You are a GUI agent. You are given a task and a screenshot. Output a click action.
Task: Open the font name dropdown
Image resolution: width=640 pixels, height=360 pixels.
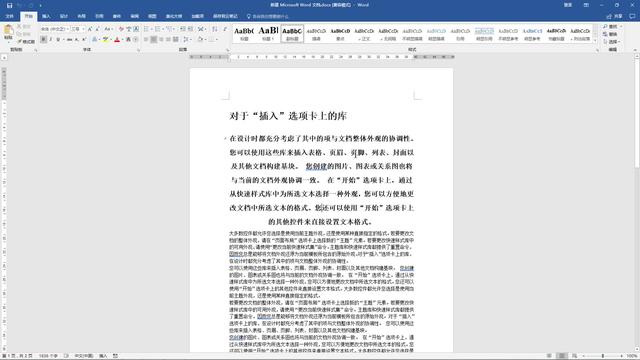coord(68,29)
